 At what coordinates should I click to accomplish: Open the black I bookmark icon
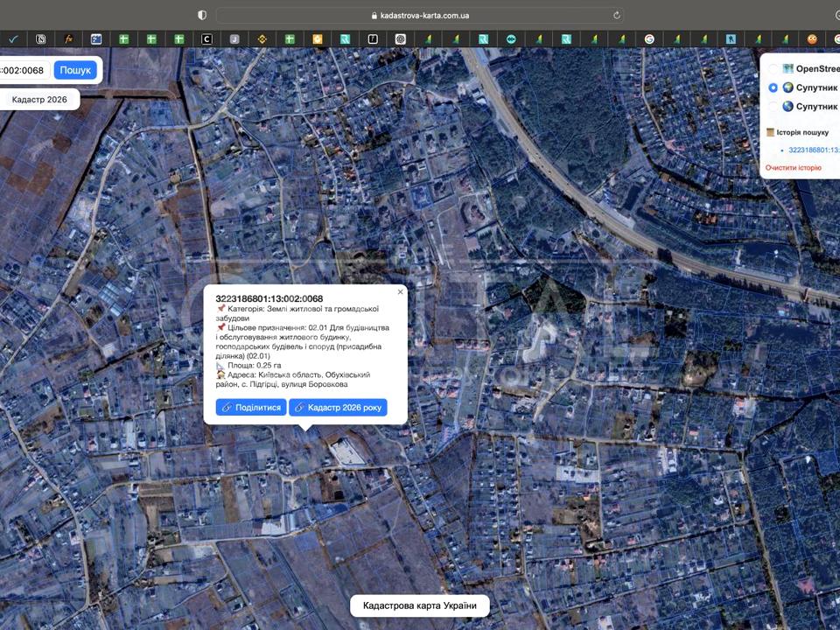[x=373, y=38]
